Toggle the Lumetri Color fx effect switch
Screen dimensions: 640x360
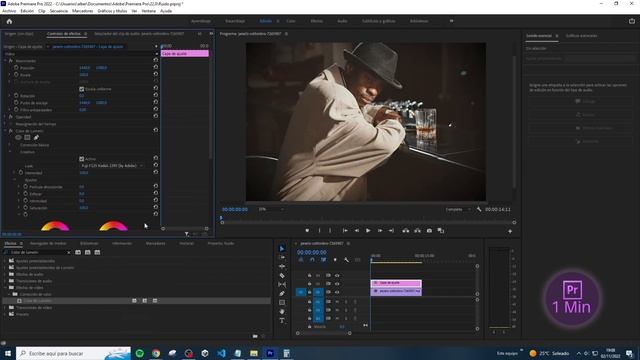11,131
